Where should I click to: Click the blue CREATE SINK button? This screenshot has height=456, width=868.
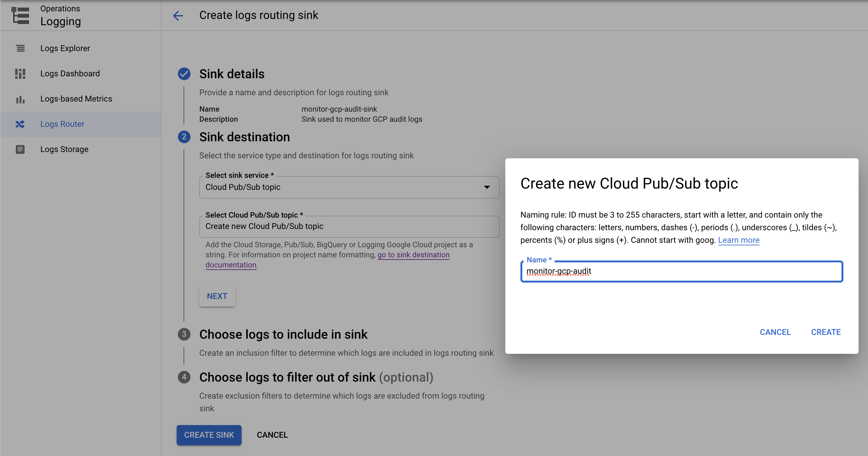point(209,435)
